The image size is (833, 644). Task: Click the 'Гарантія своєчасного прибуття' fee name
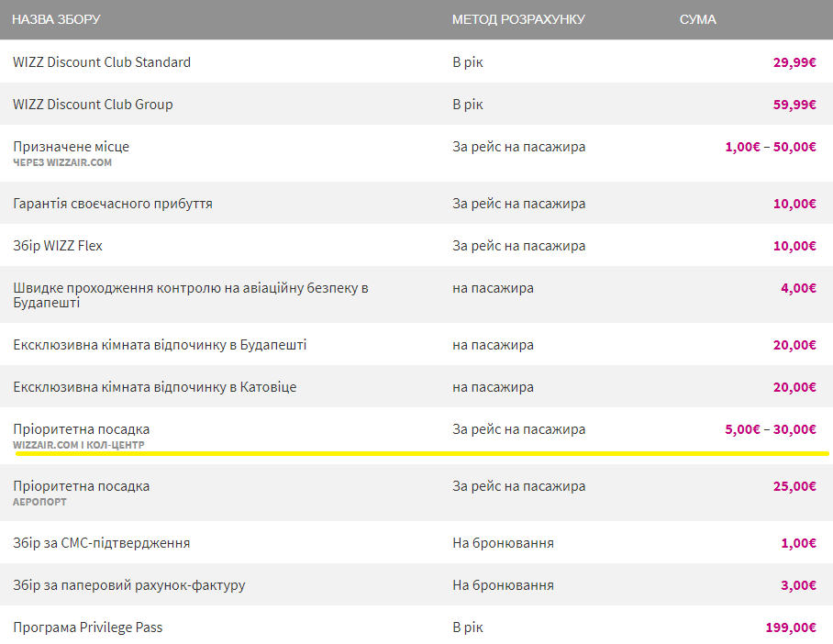(x=113, y=204)
